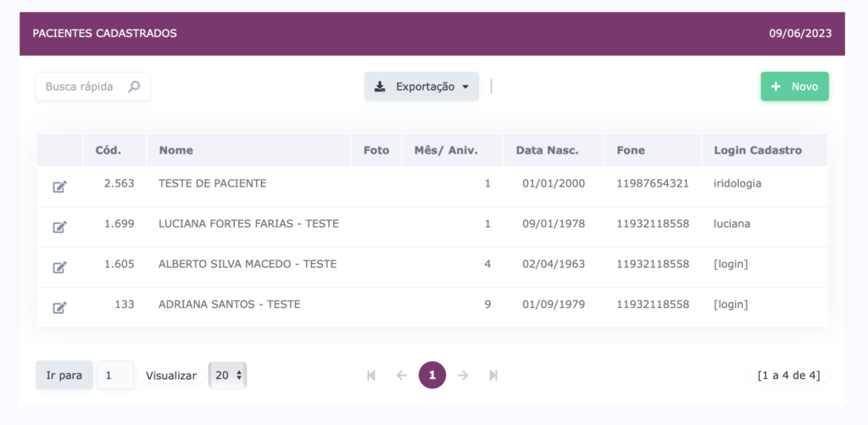The width and height of the screenshot is (868, 425).
Task: Focus the Busca rápida search field
Action: point(83,87)
